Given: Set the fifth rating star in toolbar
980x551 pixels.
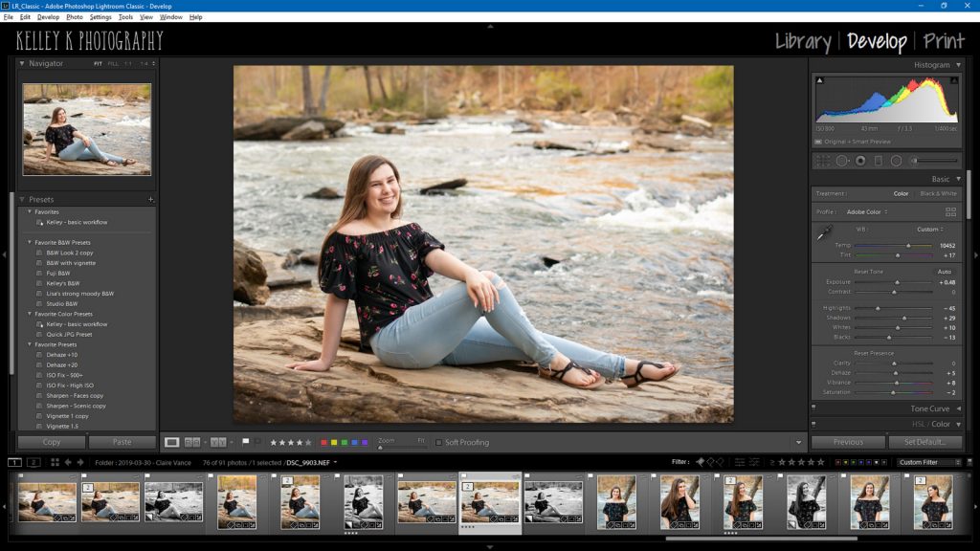Looking at the screenshot, I should tap(308, 442).
